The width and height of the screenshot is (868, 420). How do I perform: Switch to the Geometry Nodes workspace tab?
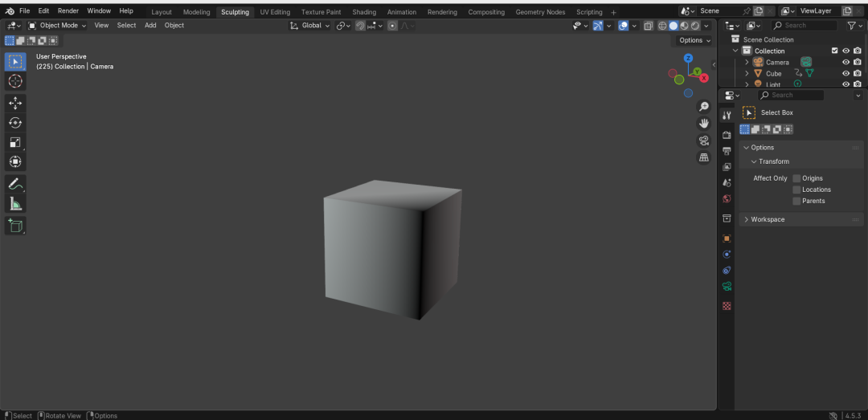[540, 11]
